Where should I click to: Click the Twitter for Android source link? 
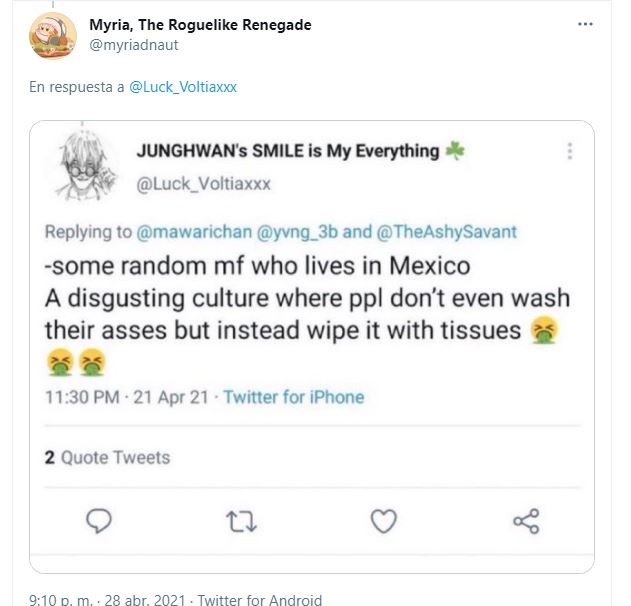coord(260,600)
